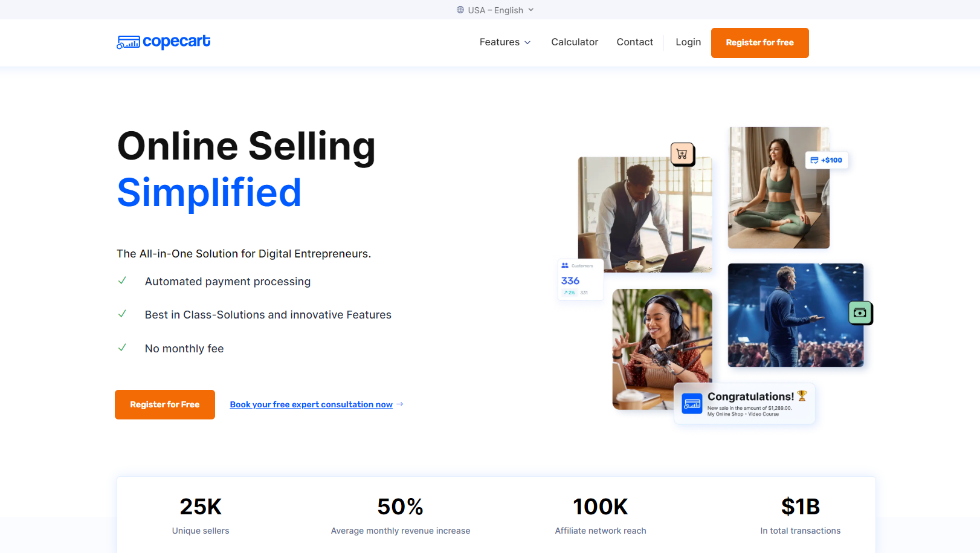Select Contact in the navigation bar

click(634, 42)
